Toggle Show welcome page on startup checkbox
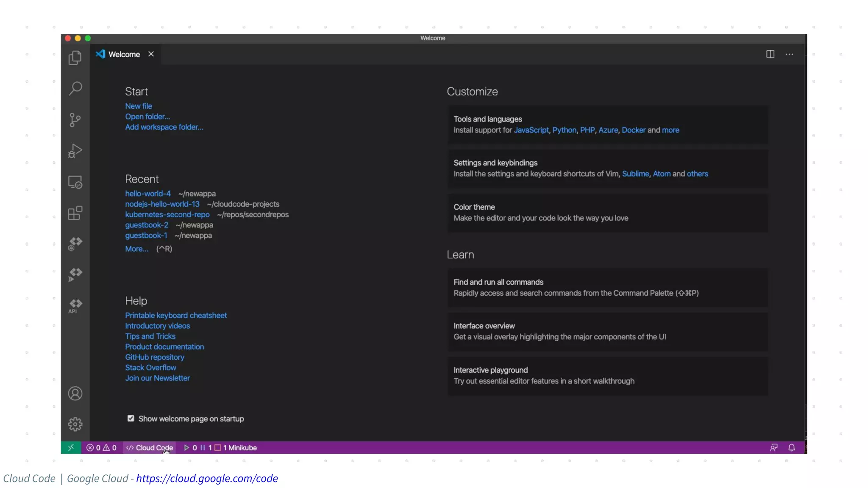This screenshot has height=488, width=868. (x=131, y=419)
